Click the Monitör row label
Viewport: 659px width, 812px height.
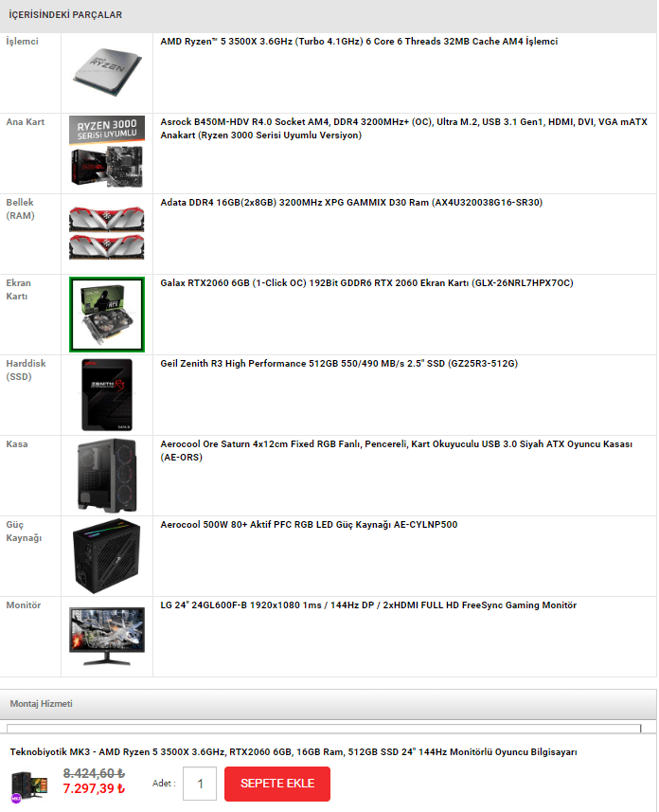point(24,605)
